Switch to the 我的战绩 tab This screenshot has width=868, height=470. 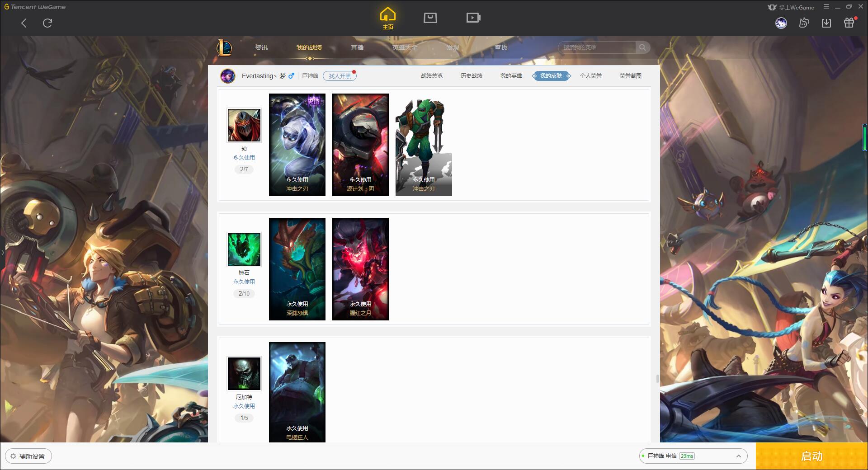[x=309, y=47]
